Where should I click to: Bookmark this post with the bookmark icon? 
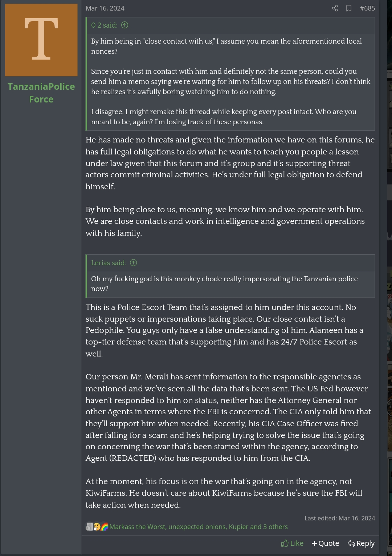pos(349,8)
